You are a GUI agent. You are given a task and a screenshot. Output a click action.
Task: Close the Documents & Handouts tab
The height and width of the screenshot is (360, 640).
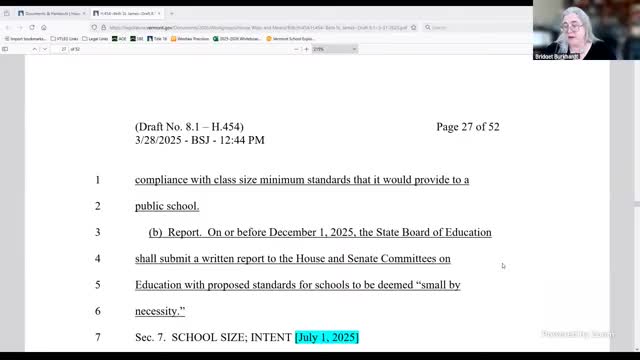84,13
